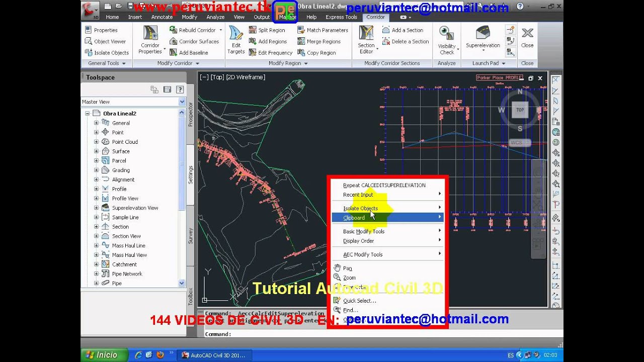Open the Home ribbon tab

(112, 17)
